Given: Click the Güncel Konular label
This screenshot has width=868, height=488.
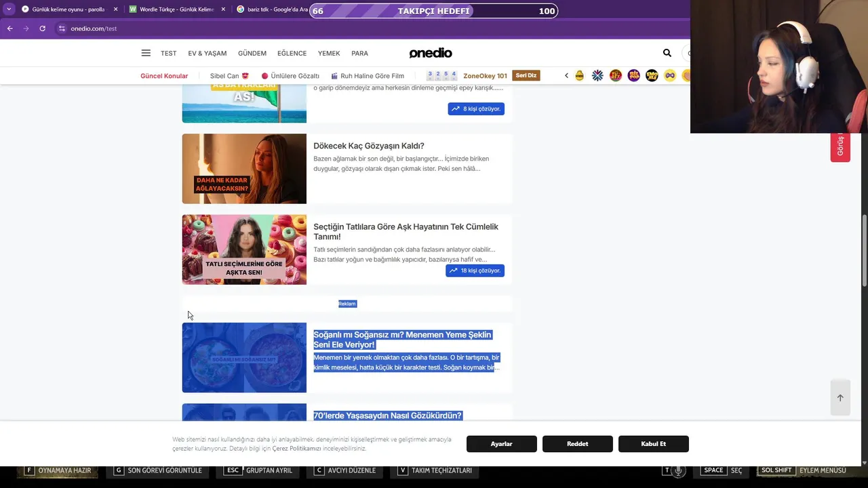Looking at the screenshot, I should click(164, 76).
